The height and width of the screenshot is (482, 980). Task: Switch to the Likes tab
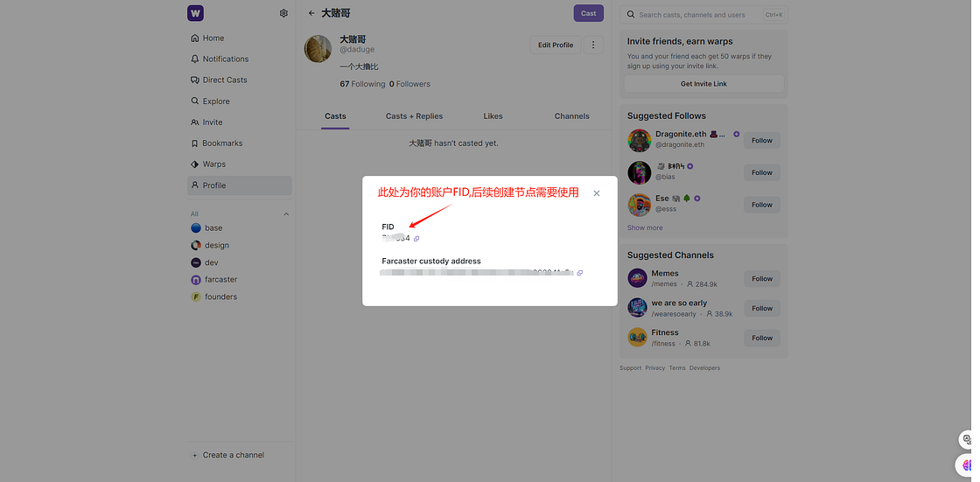coord(493,116)
